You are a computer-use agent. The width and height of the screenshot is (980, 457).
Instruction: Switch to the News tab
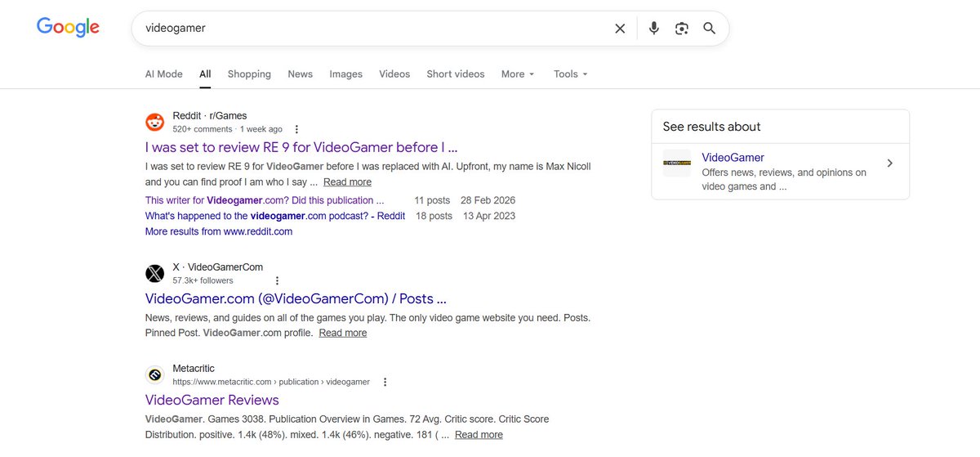pos(300,74)
